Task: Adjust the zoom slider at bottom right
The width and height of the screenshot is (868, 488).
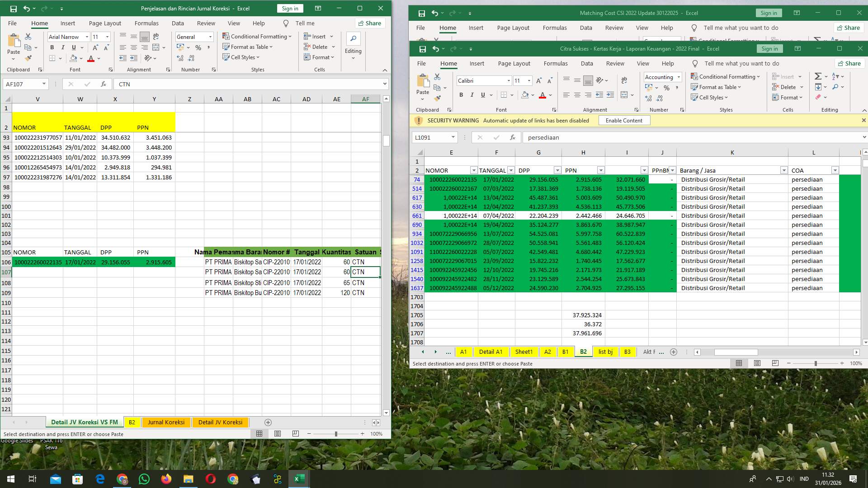Action: 815,363
